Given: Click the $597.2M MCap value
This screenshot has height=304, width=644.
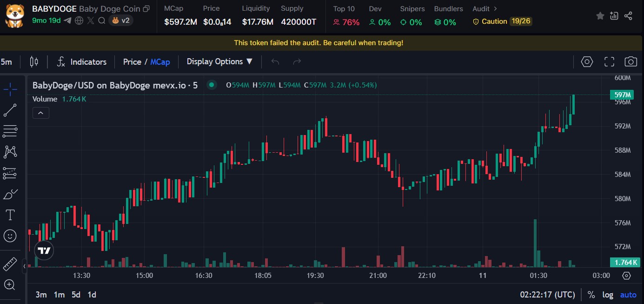Looking at the screenshot, I should 181,22.
